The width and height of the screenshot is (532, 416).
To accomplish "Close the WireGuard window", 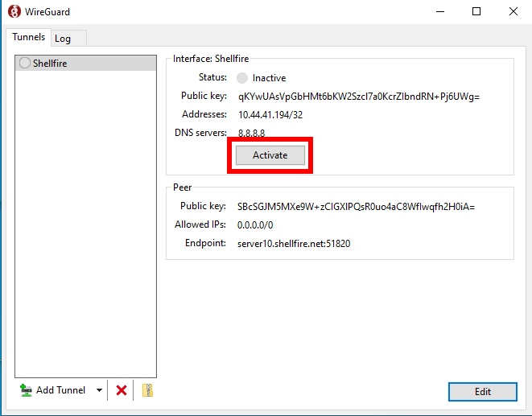I will click(513, 11).
